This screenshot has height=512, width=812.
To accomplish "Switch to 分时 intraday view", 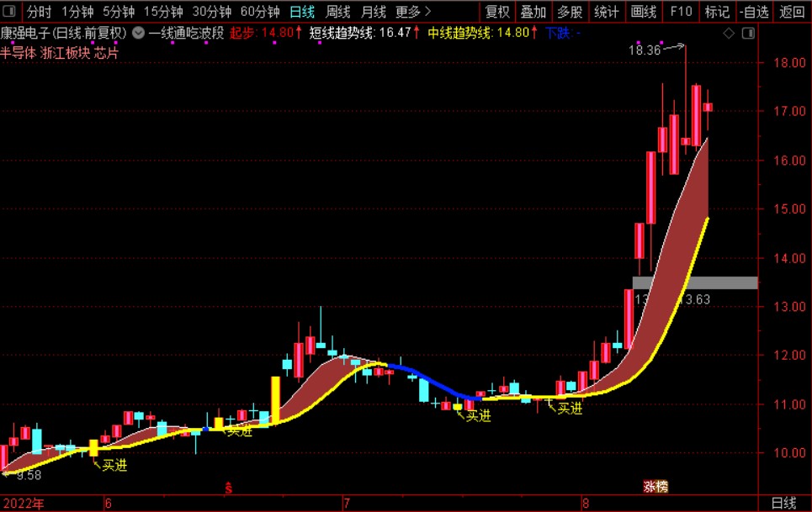I will pyautogui.click(x=40, y=12).
